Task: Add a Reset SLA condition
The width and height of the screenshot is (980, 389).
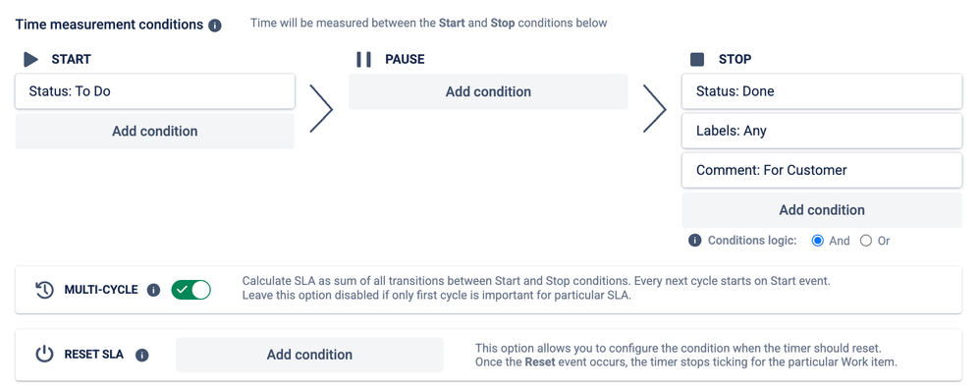Action: (x=309, y=355)
